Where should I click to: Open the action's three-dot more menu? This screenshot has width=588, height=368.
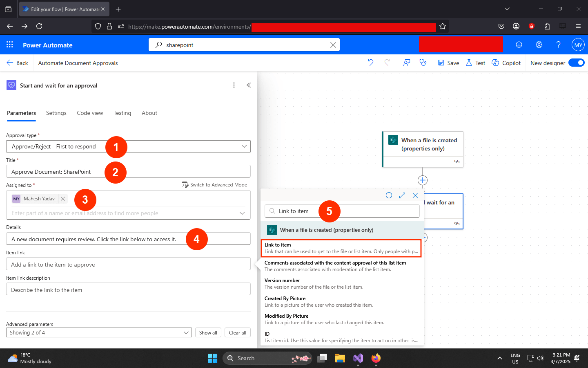234,85
